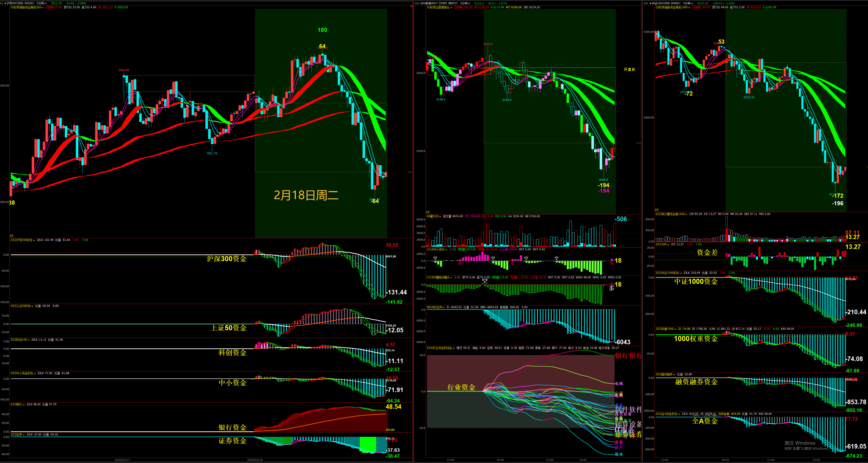Click link icon beside 中证1000 title
Viewport: 868px width, 463px height.
pyautogui.click(x=646, y=3)
